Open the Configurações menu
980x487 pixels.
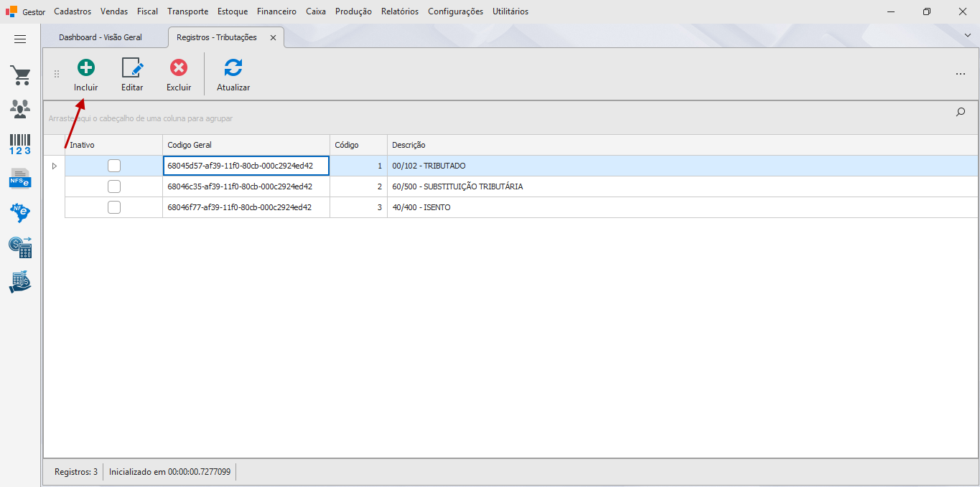tap(455, 11)
